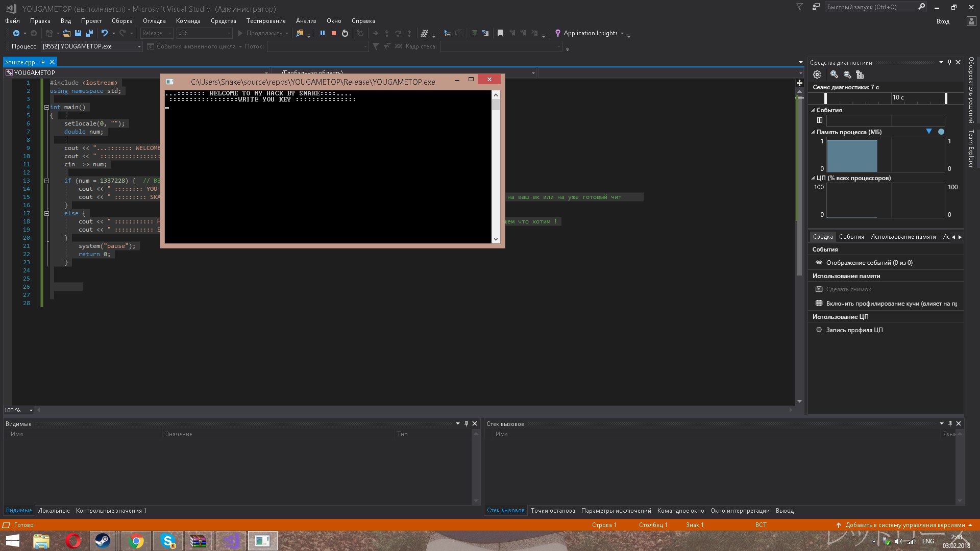Open the Файл menu

click(12, 21)
